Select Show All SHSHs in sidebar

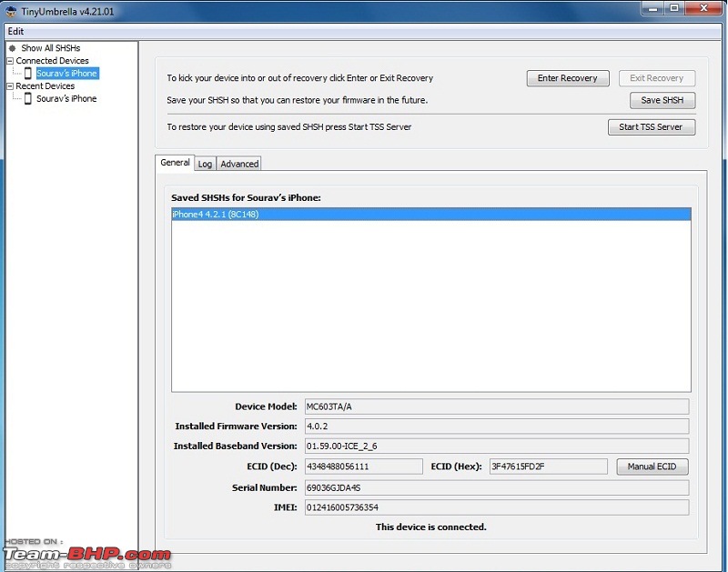pyautogui.click(x=51, y=48)
